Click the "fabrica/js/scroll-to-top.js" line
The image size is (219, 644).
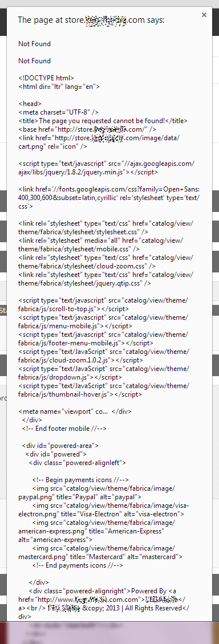click(x=74, y=308)
